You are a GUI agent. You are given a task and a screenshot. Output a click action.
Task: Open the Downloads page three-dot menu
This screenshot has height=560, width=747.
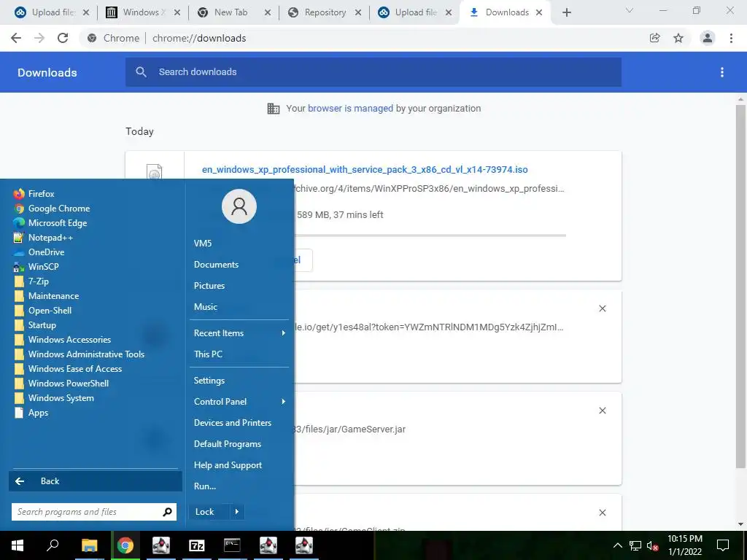click(x=722, y=72)
